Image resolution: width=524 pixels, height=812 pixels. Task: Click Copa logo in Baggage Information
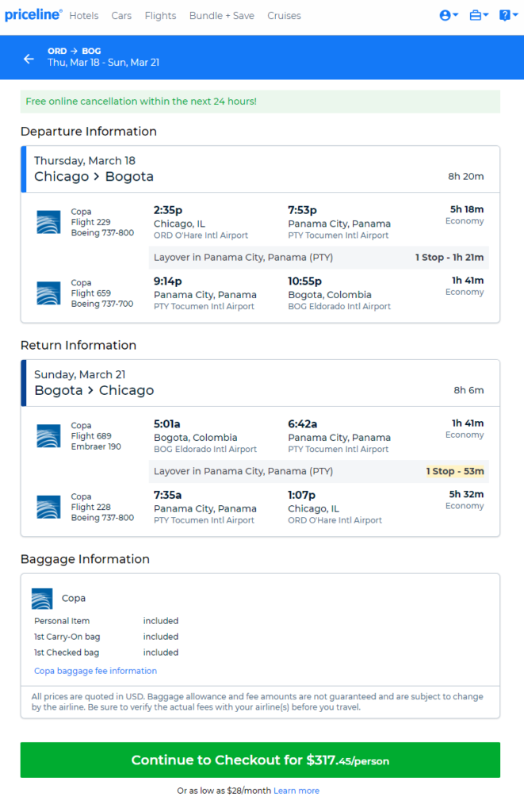pyautogui.click(x=42, y=599)
